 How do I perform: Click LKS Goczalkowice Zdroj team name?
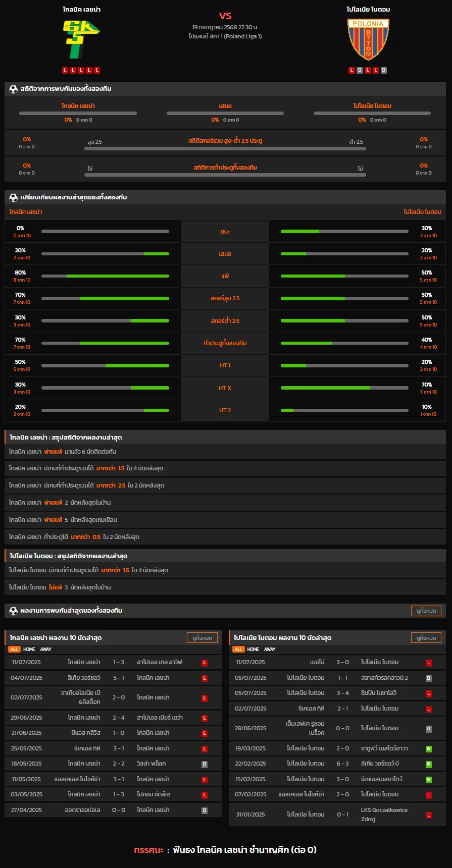(384, 815)
